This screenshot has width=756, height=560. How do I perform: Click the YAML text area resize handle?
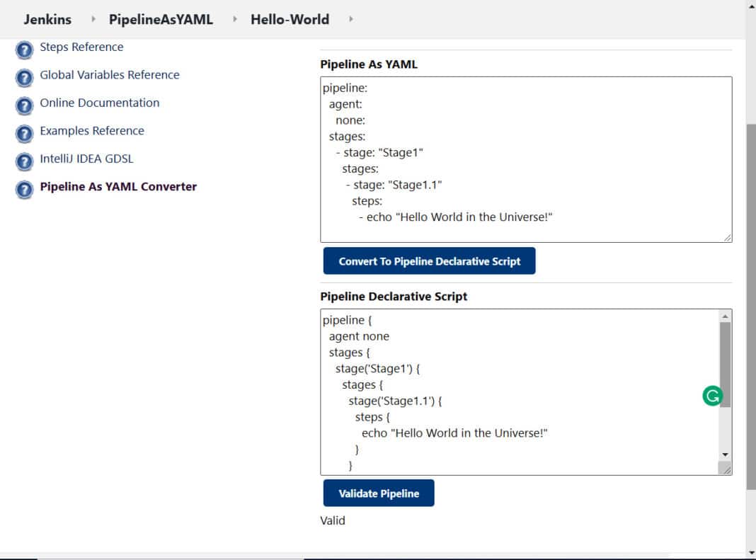pos(728,239)
